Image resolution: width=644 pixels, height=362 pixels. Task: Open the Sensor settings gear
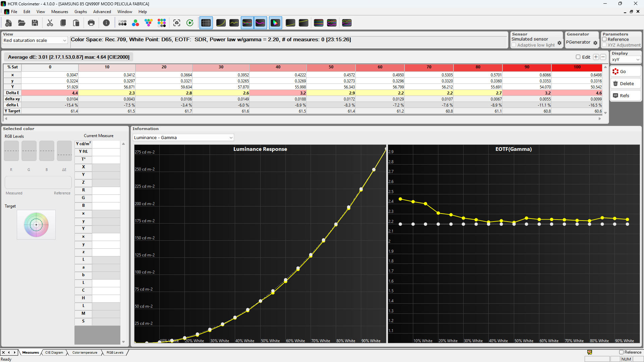559,43
